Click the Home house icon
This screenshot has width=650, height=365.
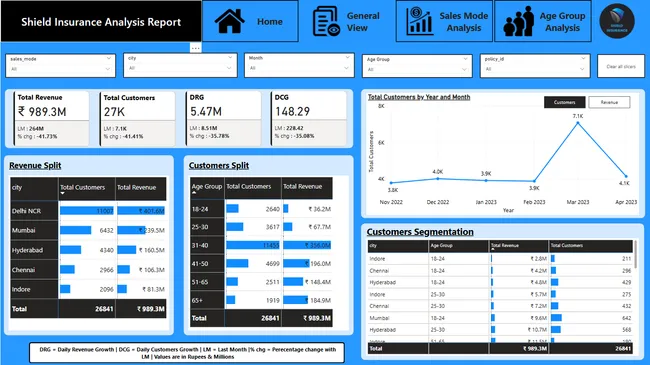pos(229,21)
